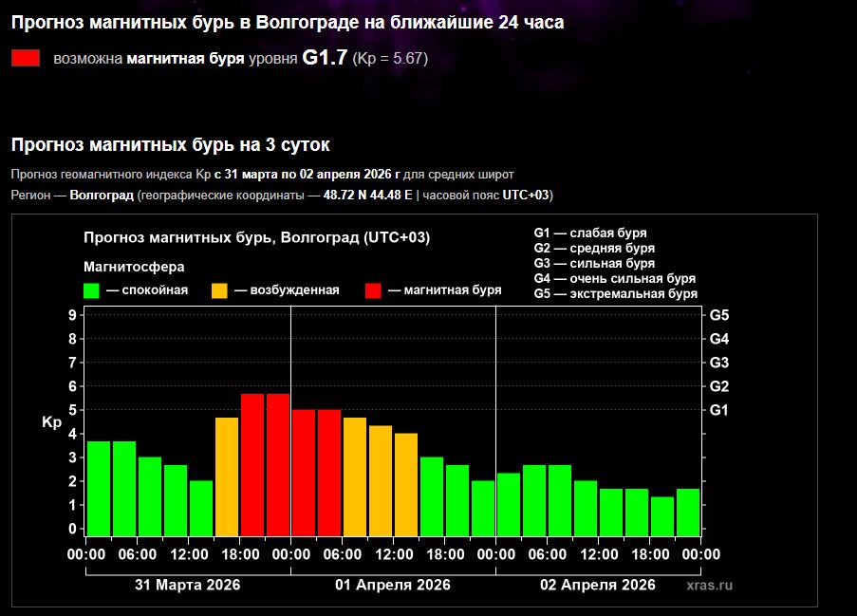
Task: Click the red storm indicator beside G1.7
Action: tap(26, 58)
